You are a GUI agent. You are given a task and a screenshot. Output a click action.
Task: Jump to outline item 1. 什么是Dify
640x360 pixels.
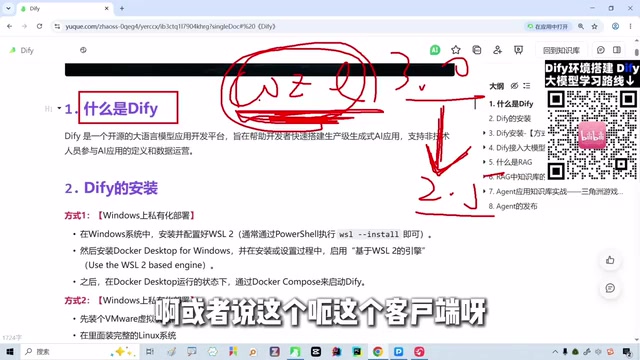tap(511, 104)
